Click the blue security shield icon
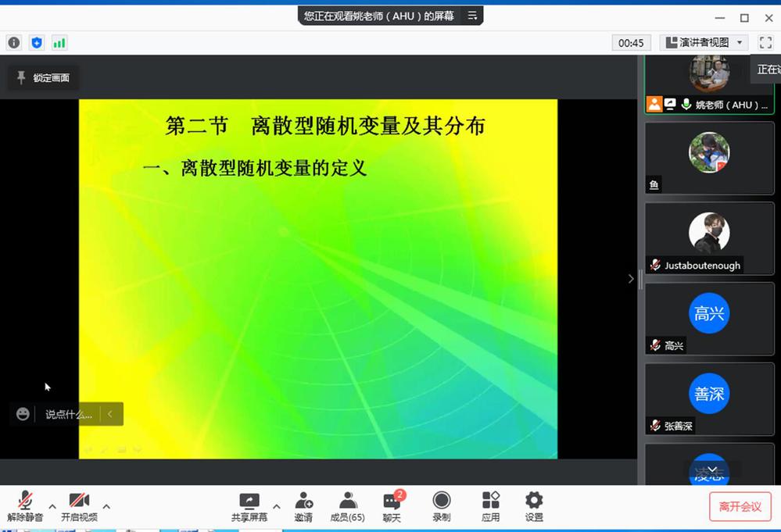781x532 pixels. (x=36, y=43)
